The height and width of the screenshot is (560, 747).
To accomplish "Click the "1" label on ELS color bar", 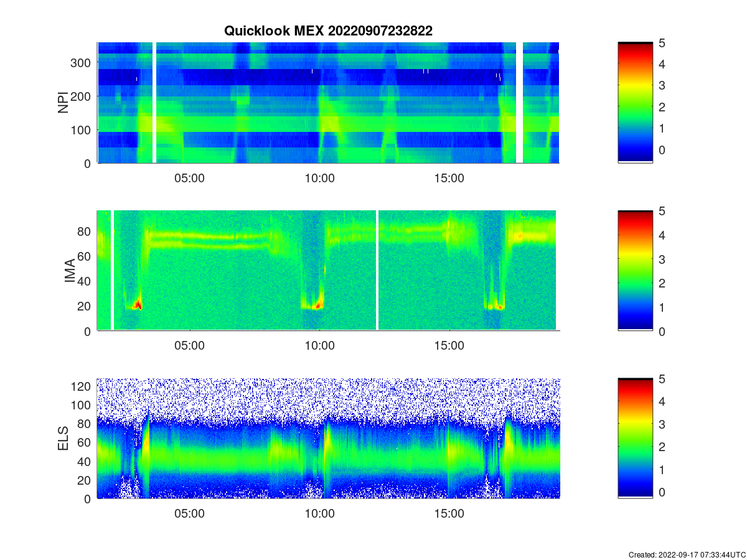I will 662,469.
